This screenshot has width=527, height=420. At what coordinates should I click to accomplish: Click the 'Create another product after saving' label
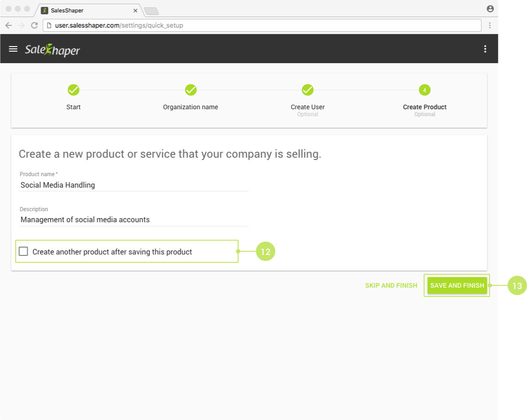coord(112,252)
